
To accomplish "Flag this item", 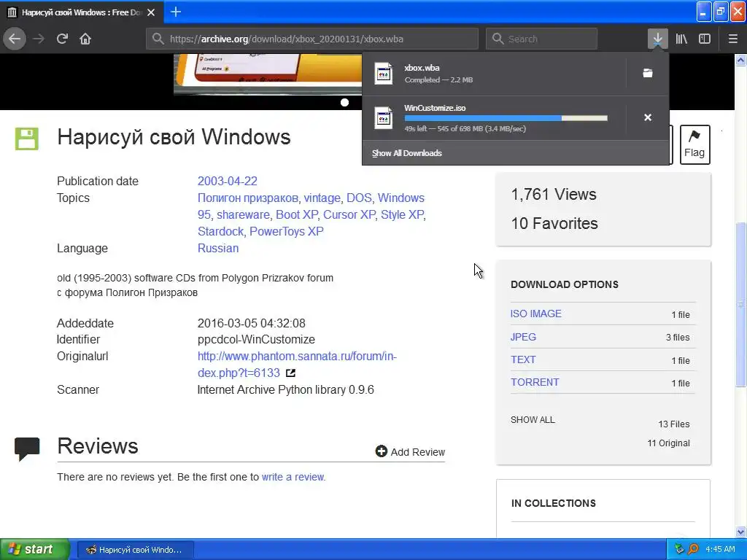I will 694,145.
